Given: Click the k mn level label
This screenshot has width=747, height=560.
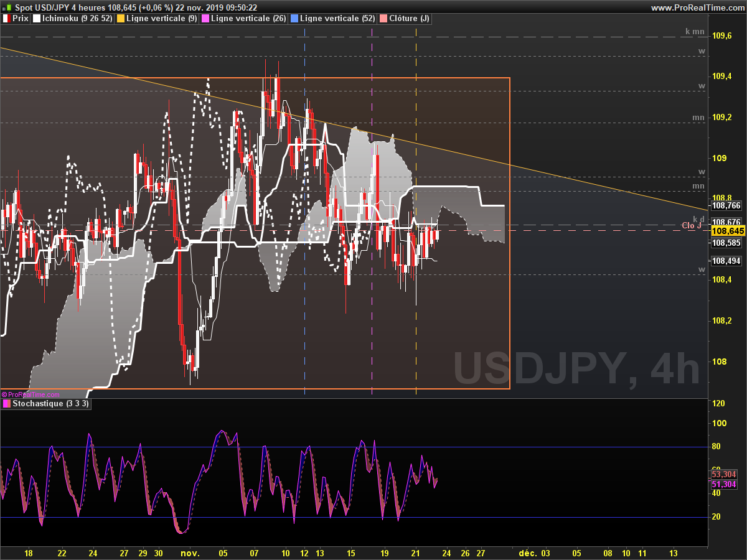Looking at the screenshot, I should (695, 31).
